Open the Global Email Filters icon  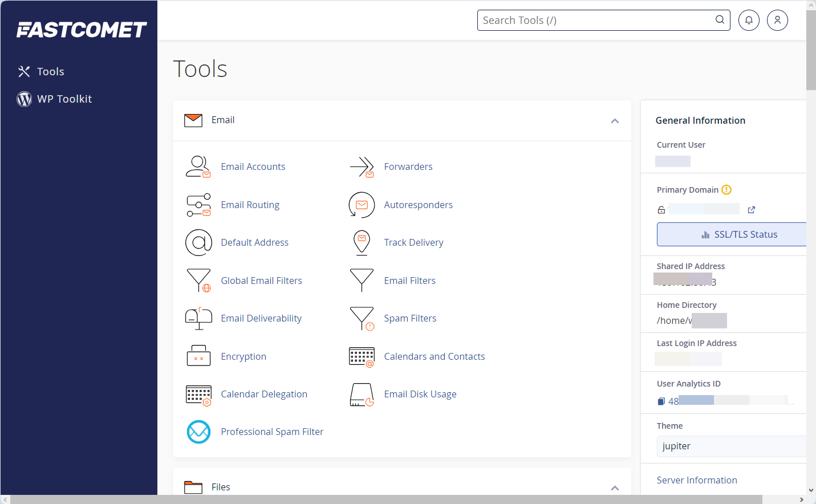tap(198, 281)
